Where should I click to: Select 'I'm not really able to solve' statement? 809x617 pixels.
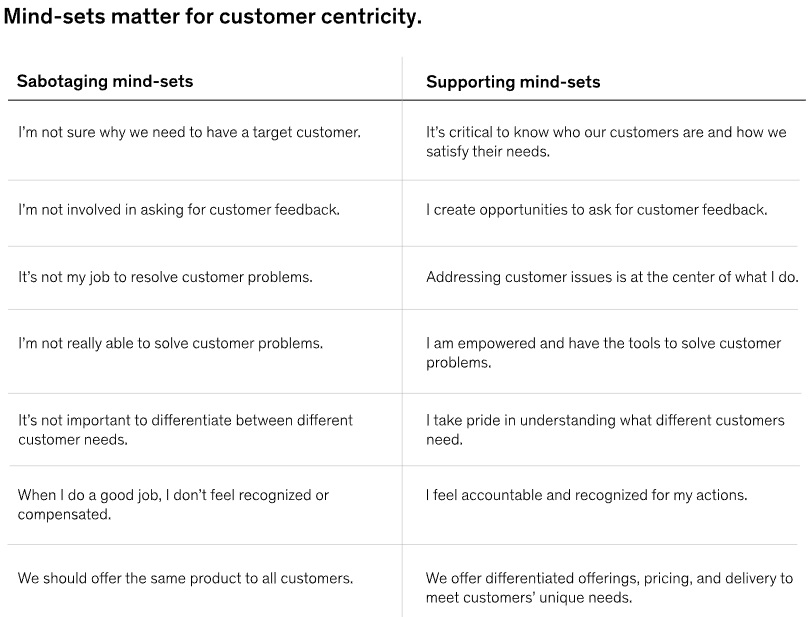(x=170, y=344)
